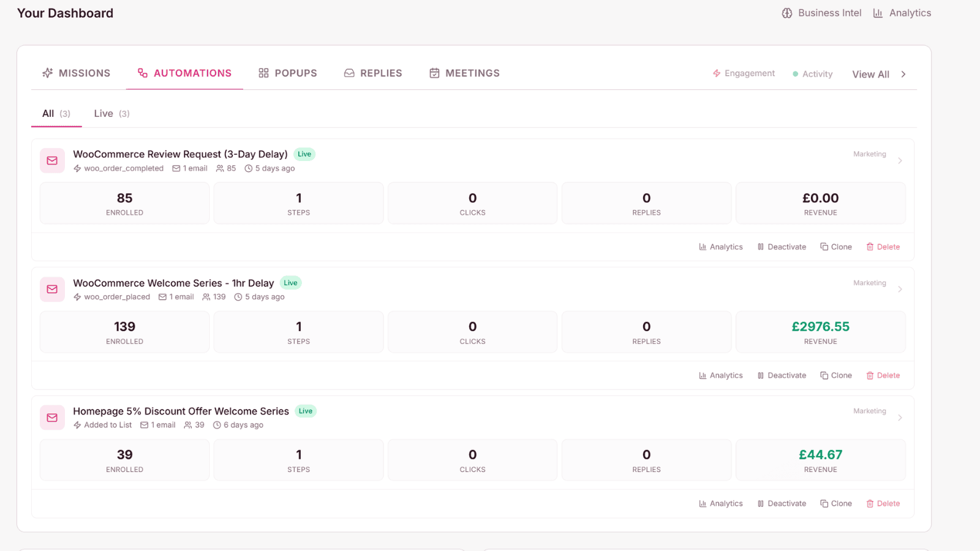Expand the Homepage 5% Discount row chevron
Screen dimensions: 980x551
click(x=900, y=418)
